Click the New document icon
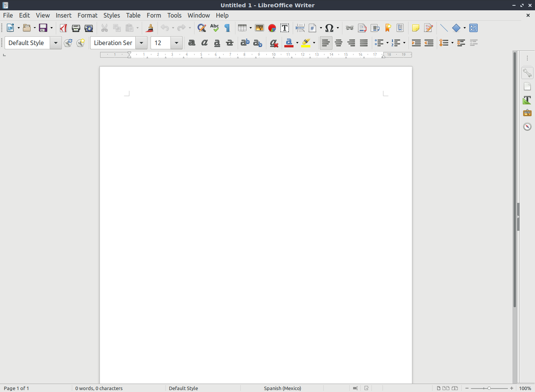The image size is (535, 392). [10, 28]
